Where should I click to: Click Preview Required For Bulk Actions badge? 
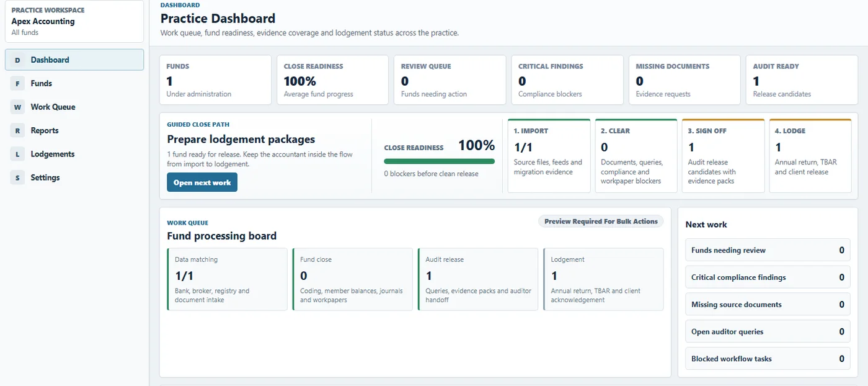(601, 222)
